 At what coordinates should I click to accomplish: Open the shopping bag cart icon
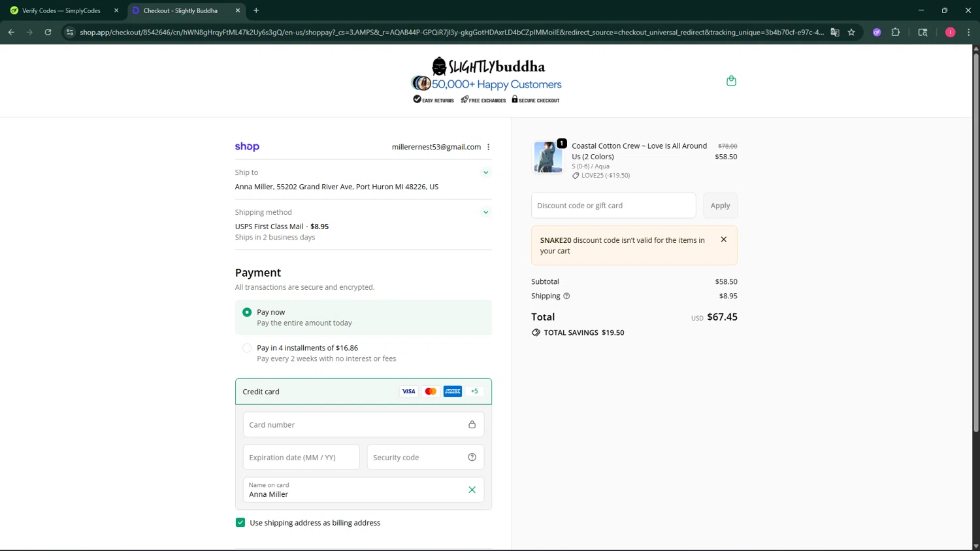point(731,81)
